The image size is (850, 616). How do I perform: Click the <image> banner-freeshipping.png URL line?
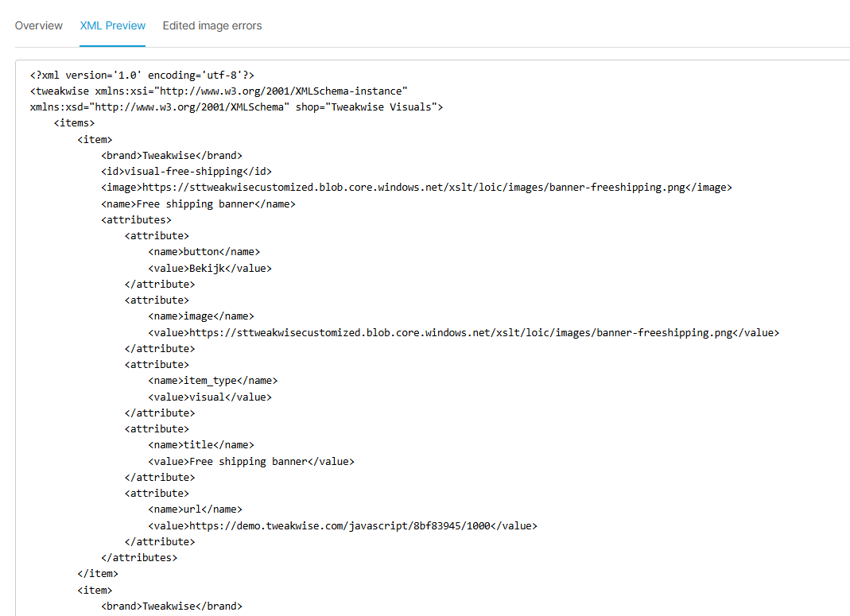(417, 188)
